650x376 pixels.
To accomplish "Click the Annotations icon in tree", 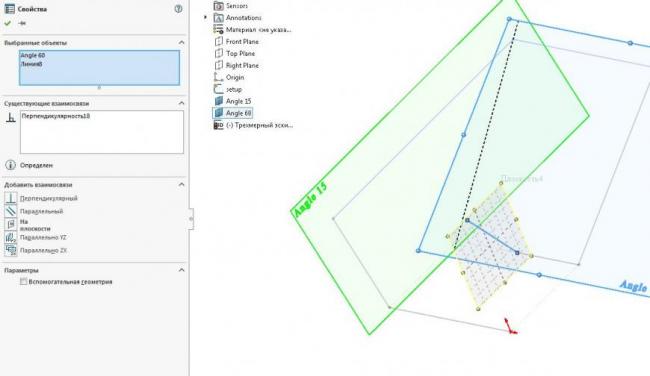I will click(x=218, y=18).
